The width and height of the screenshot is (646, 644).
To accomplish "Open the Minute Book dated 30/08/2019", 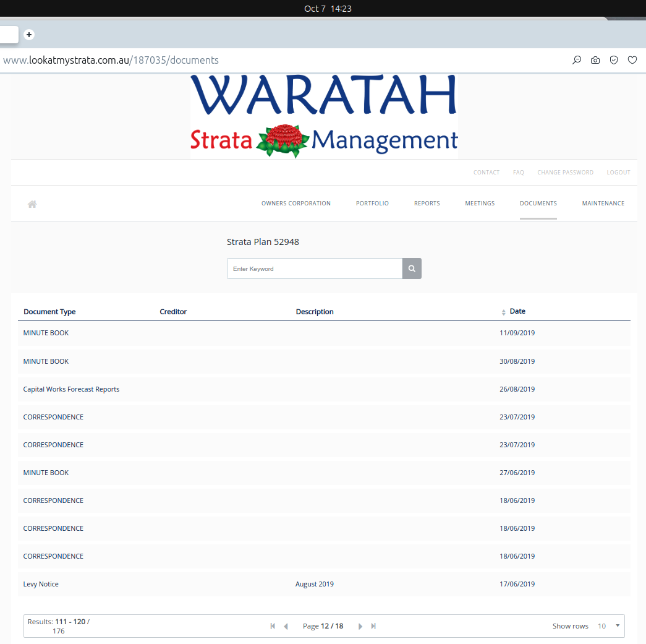I will tap(324, 361).
